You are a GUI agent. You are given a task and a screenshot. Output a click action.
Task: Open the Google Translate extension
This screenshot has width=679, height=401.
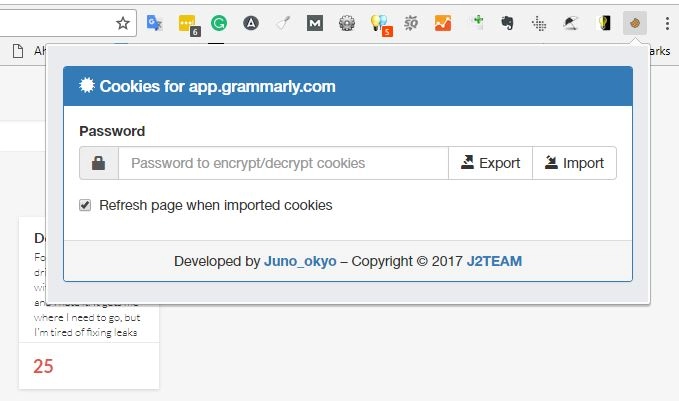coord(155,23)
